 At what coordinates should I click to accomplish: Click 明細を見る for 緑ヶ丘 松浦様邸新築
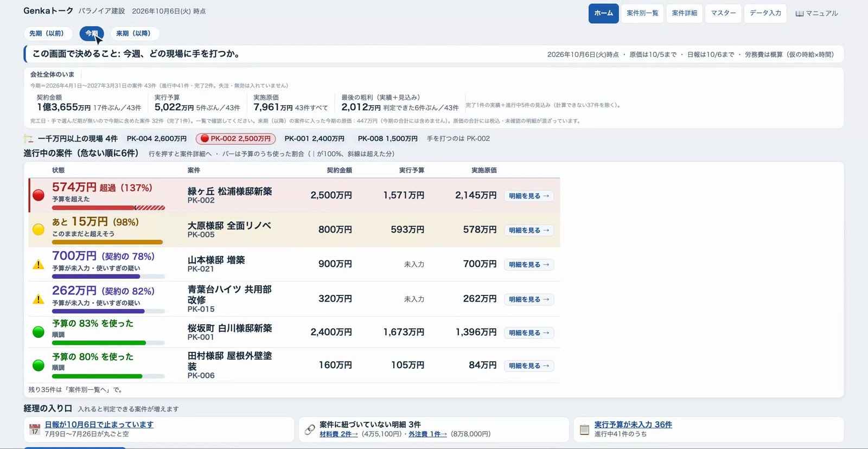coord(529,196)
